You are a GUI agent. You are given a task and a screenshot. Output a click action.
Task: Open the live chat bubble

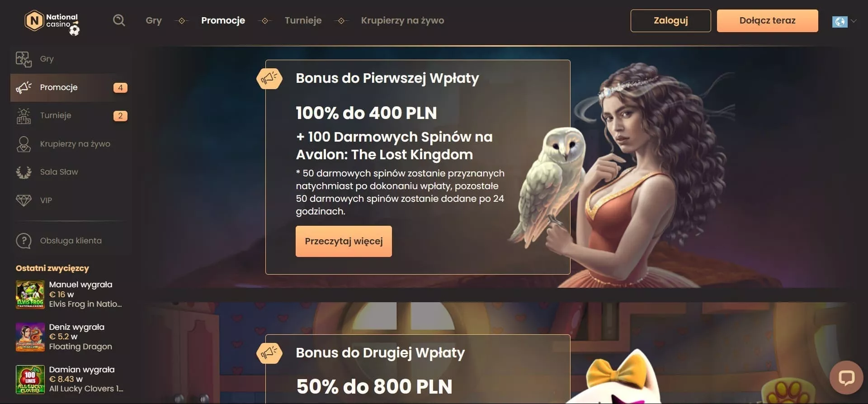click(x=846, y=377)
